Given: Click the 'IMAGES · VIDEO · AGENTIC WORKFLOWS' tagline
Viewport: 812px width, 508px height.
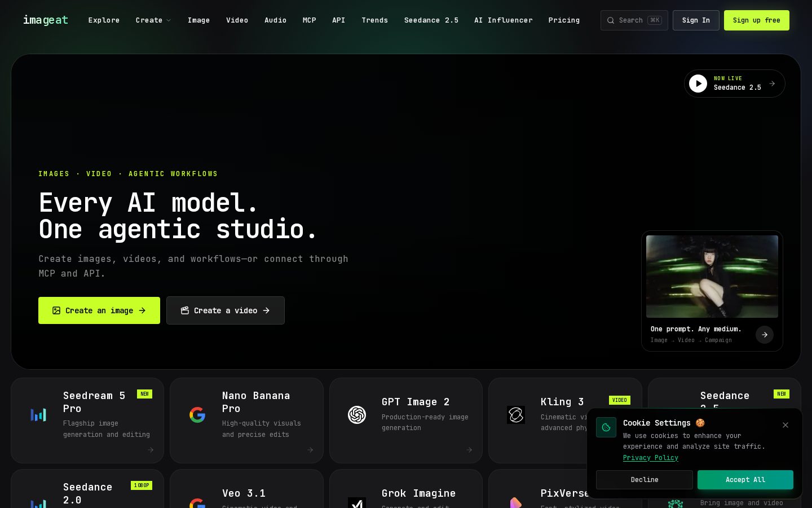Looking at the screenshot, I should coord(128,174).
